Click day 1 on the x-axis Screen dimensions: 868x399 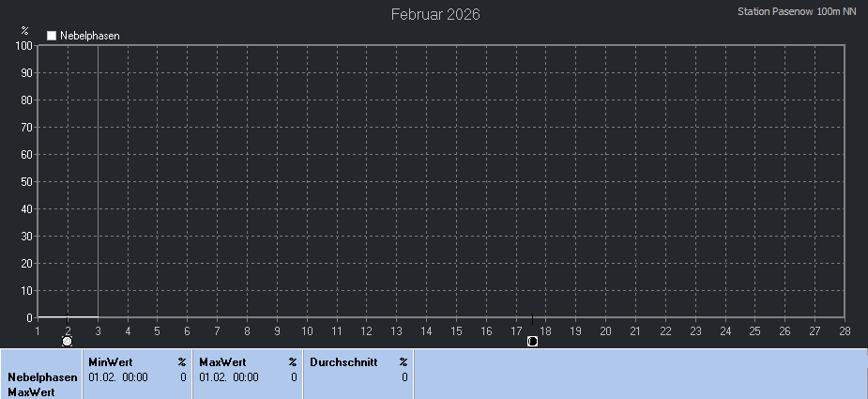38,330
